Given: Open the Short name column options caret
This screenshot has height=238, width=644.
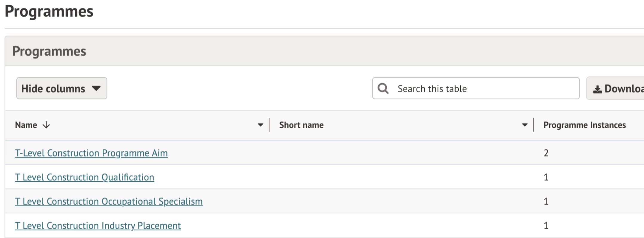Looking at the screenshot, I should point(525,125).
